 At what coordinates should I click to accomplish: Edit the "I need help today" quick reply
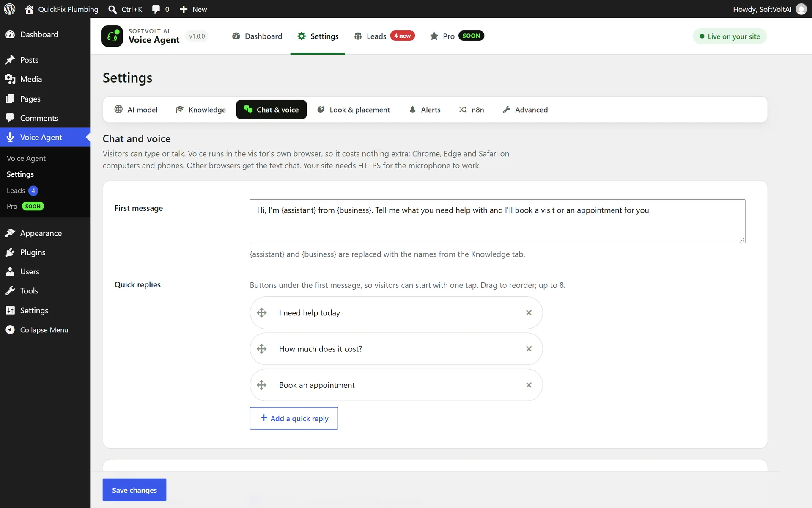point(395,313)
